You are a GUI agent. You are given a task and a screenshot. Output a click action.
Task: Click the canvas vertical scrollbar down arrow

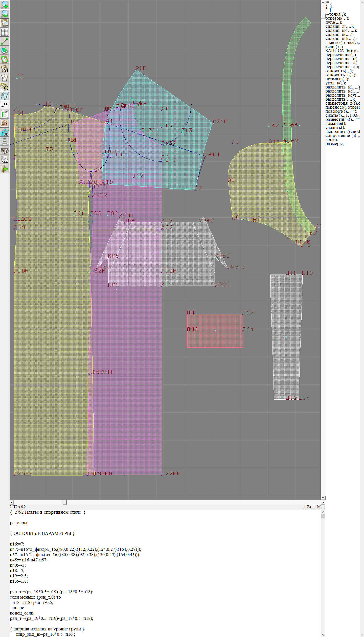click(323, 498)
